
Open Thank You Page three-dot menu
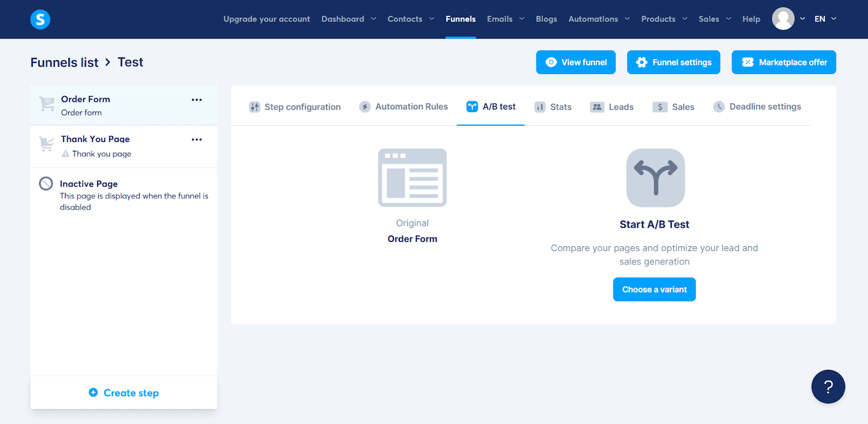coord(197,140)
